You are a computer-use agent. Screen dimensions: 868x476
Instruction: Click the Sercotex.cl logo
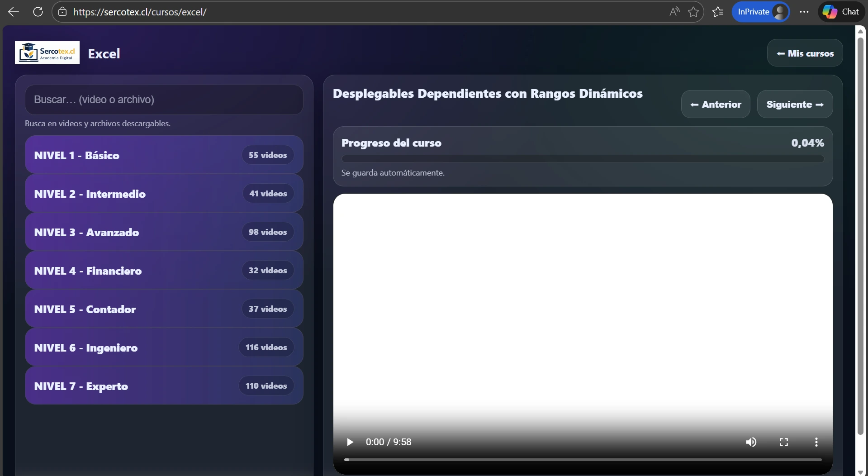(47, 53)
